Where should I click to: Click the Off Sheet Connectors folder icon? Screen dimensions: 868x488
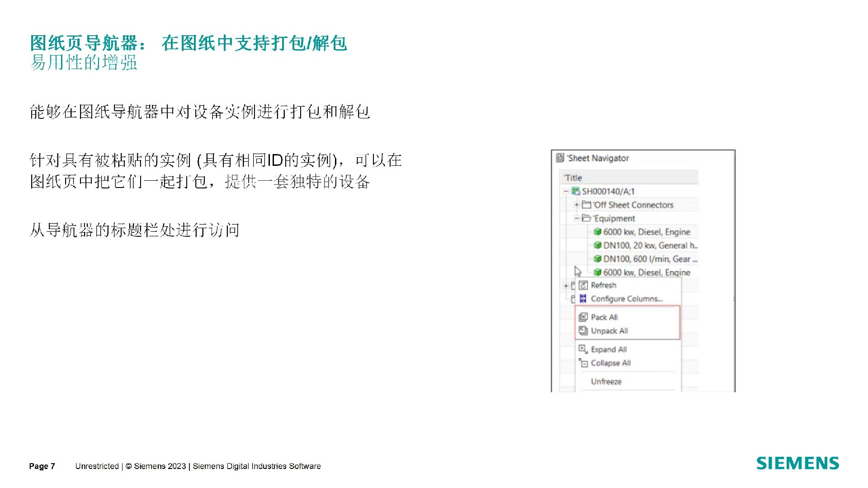586,205
